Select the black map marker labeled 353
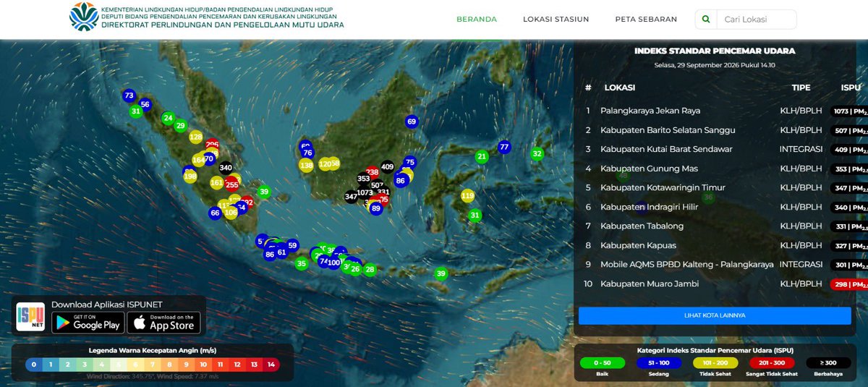 [364, 179]
